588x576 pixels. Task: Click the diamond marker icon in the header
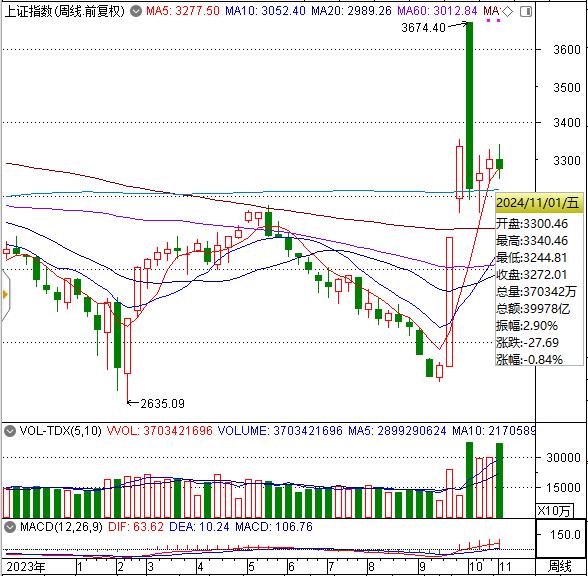(507, 12)
